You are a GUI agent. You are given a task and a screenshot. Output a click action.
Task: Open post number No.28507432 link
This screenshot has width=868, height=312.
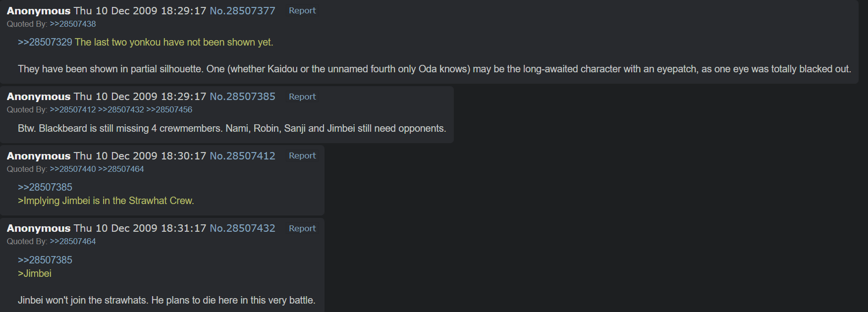click(242, 228)
